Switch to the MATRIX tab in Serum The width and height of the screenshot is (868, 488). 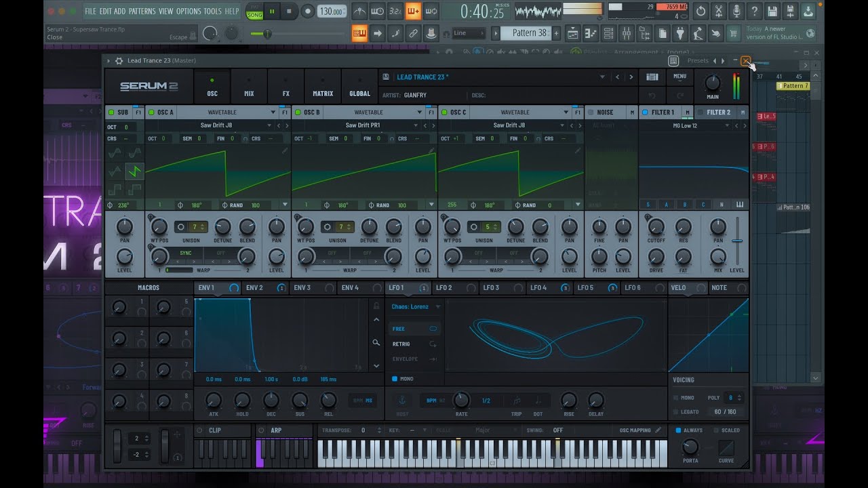[x=323, y=86]
